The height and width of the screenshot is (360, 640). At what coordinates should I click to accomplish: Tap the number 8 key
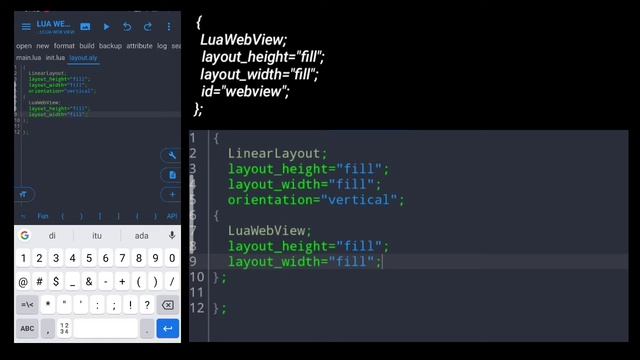[139, 258]
